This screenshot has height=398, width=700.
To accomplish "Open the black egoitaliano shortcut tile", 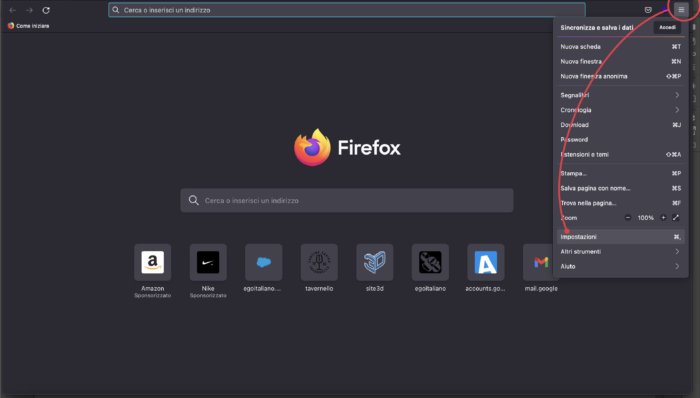I will [x=430, y=262].
